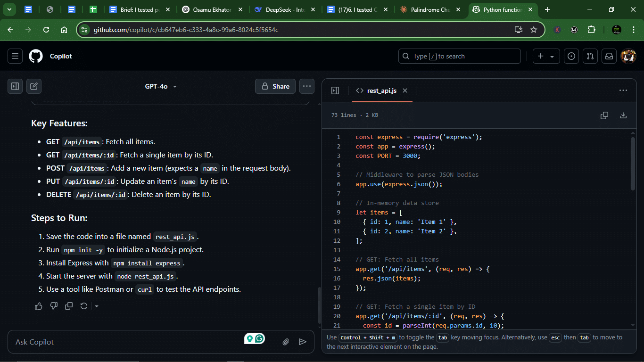Toggle the conversation sidebar panel
644x362 pixels.
tap(15, 86)
